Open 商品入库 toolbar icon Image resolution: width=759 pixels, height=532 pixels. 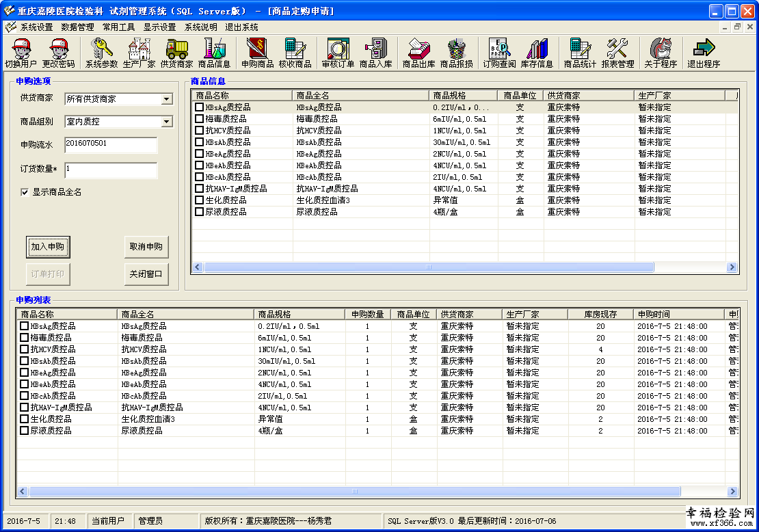point(375,53)
